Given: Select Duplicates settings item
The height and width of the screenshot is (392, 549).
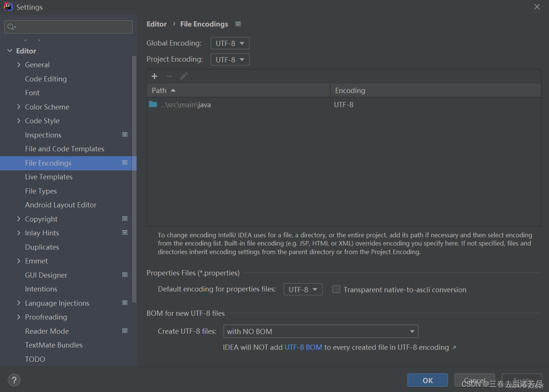Looking at the screenshot, I should pos(42,247).
